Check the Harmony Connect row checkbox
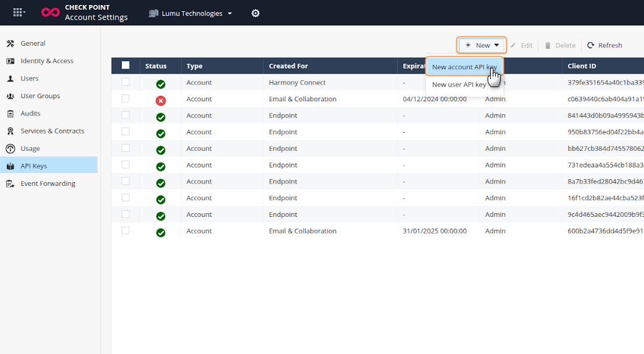The height and width of the screenshot is (354, 644). tap(126, 82)
